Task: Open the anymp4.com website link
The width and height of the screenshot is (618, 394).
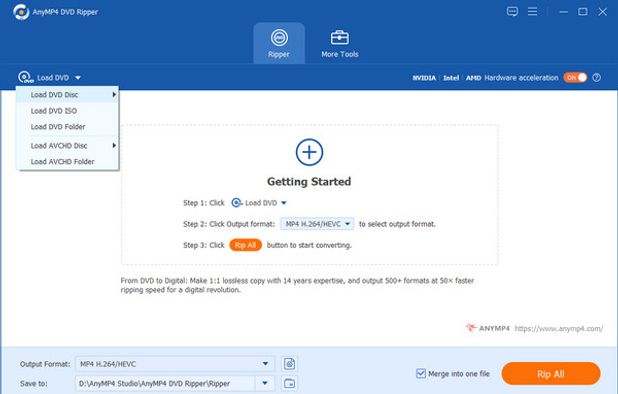Action: [558, 328]
